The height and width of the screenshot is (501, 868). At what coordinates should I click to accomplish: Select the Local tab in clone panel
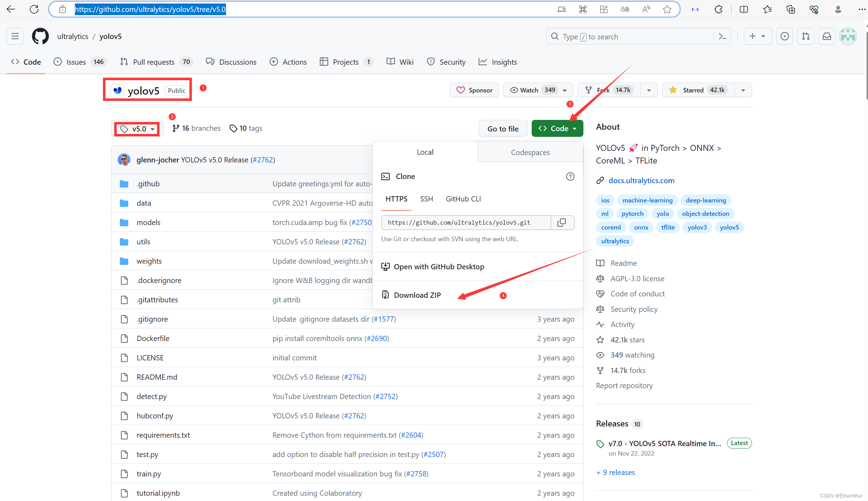[x=425, y=152]
